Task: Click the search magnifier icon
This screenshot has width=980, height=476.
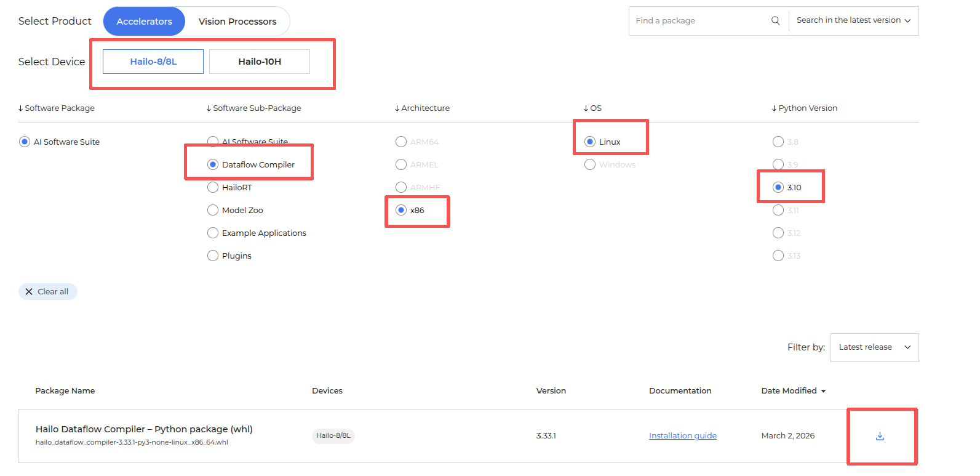Action: pyautogui.click(x=775, y=20)
